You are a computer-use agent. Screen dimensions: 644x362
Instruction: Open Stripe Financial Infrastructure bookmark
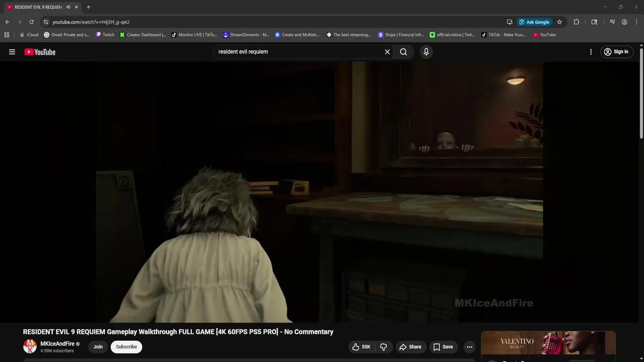pyautogui.click(x=401, y=35)
